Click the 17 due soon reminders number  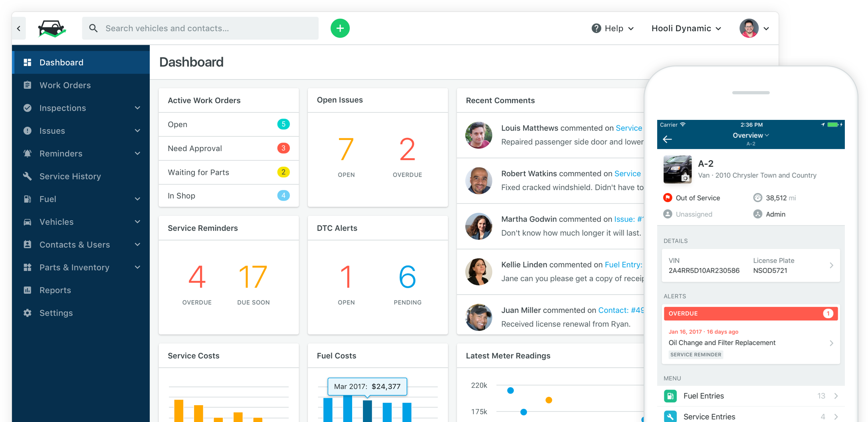point(253,277)
